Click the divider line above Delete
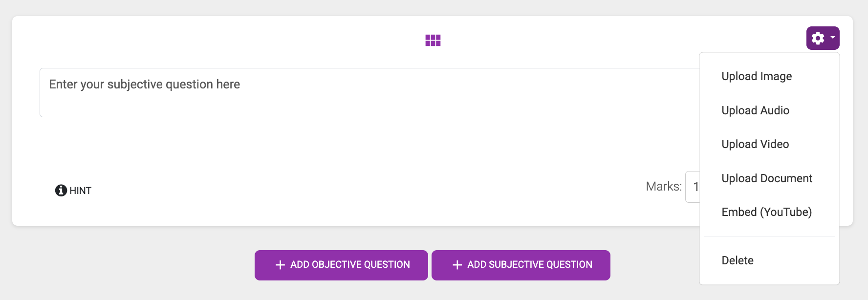 click(x=769, y=237)
